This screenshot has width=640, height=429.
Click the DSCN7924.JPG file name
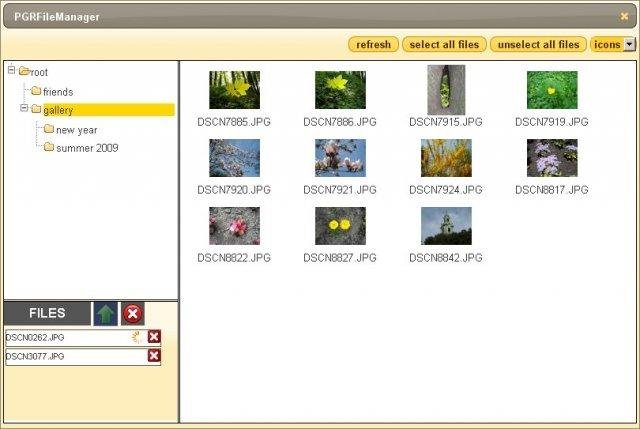point(446,190)
